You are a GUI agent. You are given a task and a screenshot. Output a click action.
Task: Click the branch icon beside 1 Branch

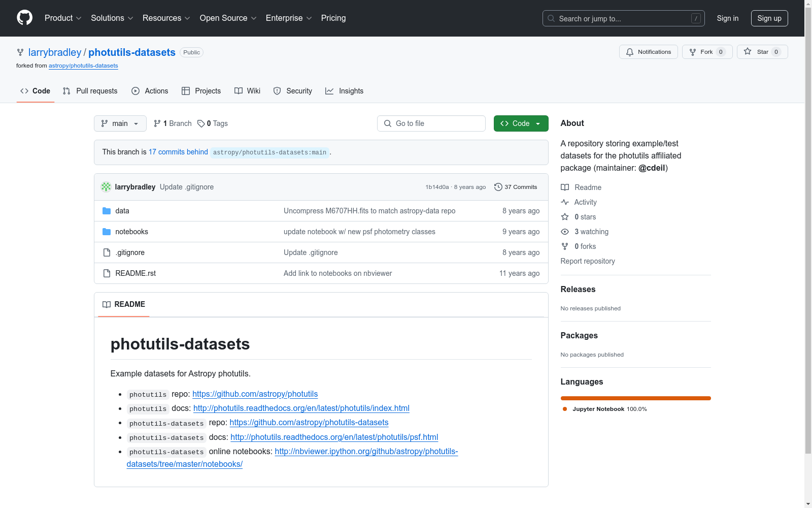pos(157,123)
